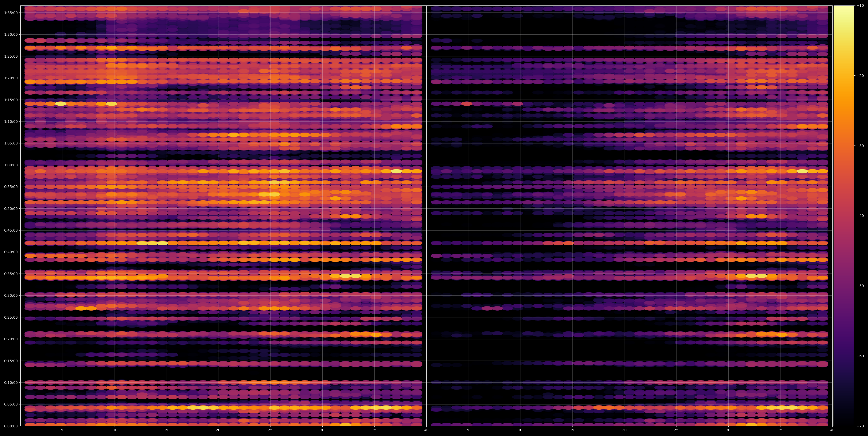The height and width of the screenshot is (436, 868).
Task: Click x-axis tick 35 of first heatmap
Action: click(374, 430)
